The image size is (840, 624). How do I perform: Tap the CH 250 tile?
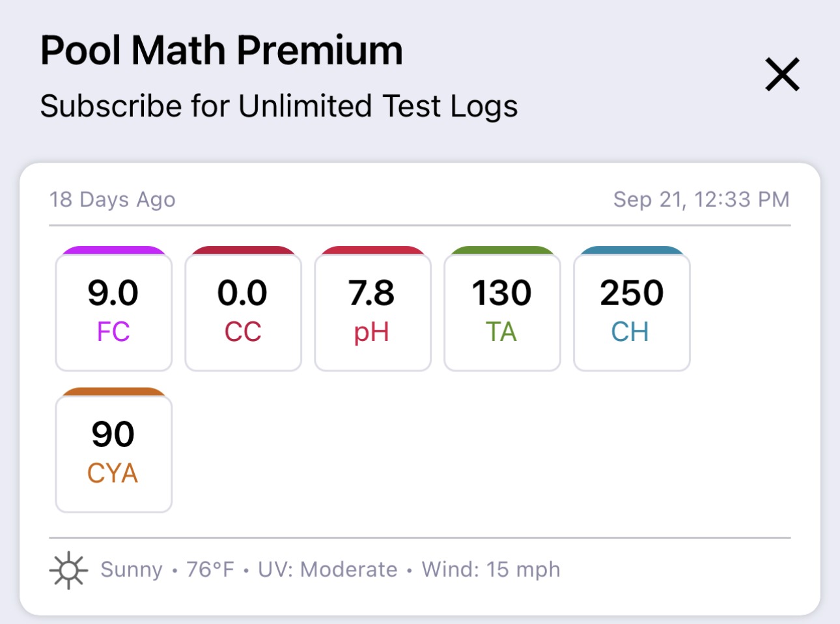click(632, 312)
